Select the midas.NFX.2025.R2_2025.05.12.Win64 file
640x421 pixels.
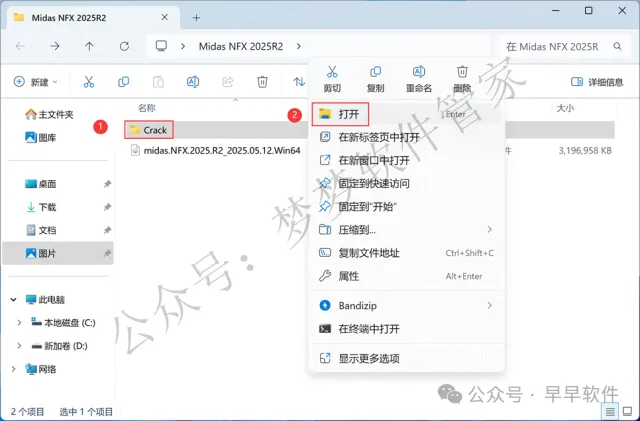coord(216,151)
